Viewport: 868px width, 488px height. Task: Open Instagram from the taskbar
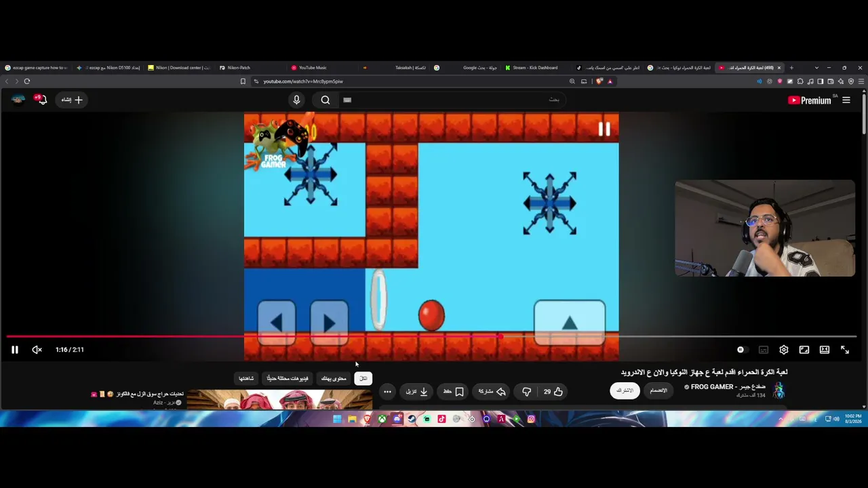[x=531, y=420]
